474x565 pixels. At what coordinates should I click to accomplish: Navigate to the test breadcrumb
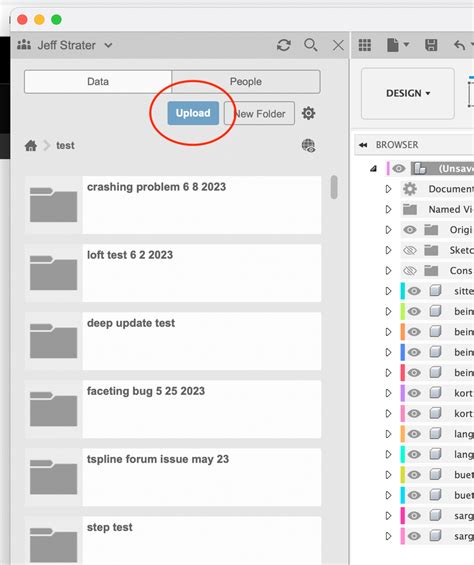pyautogui.click(x=65, y=146)
